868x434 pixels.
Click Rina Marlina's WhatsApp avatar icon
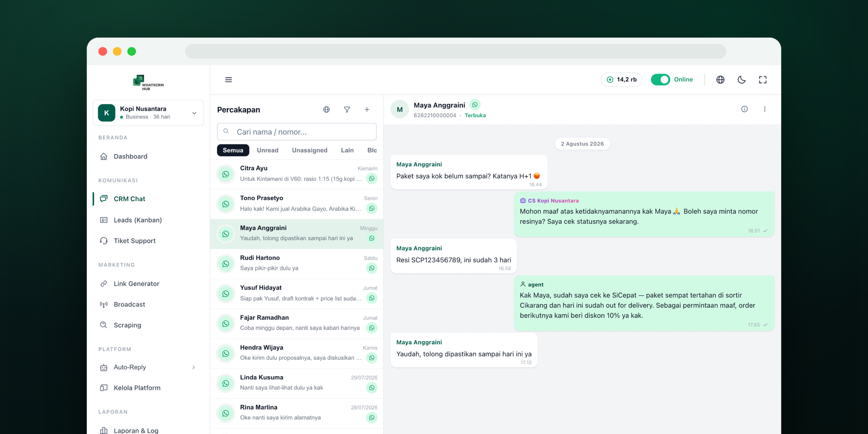pos(226,413)
